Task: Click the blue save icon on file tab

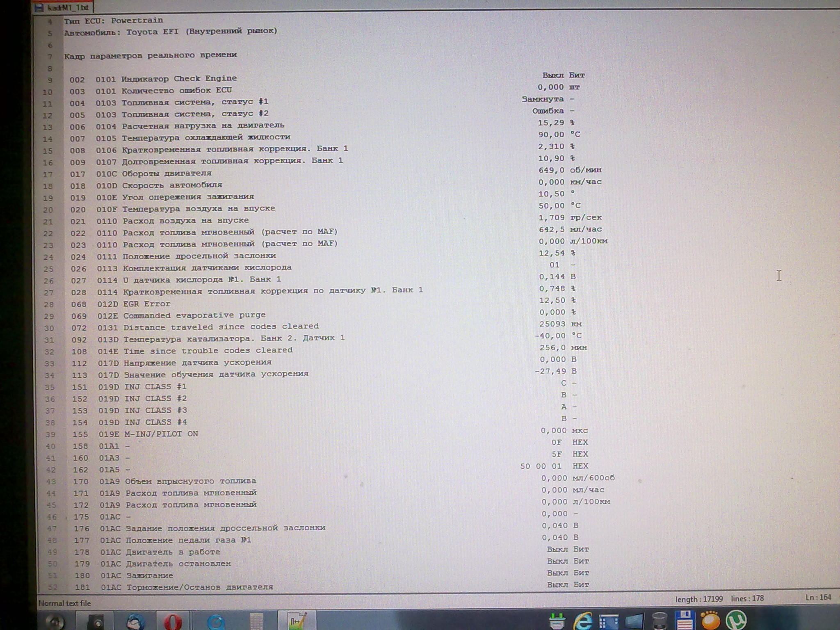Action: point(40,8)
